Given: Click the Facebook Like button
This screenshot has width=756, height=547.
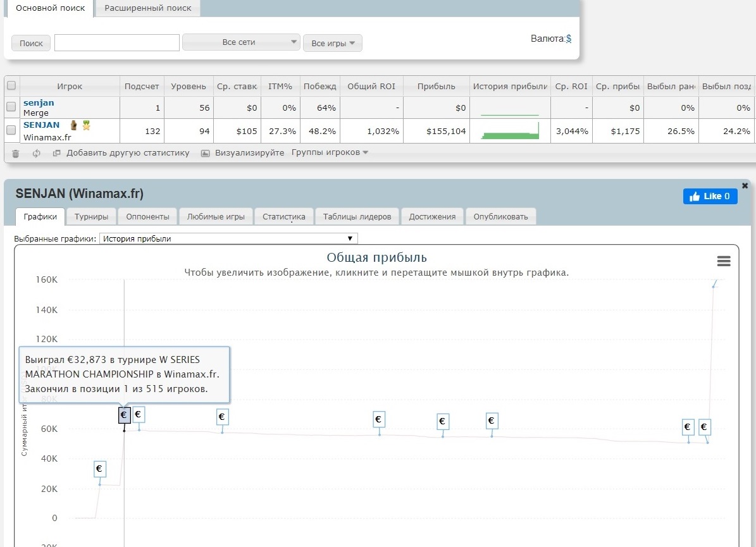Looking at the screenshot, I should [x=710, y=196].
